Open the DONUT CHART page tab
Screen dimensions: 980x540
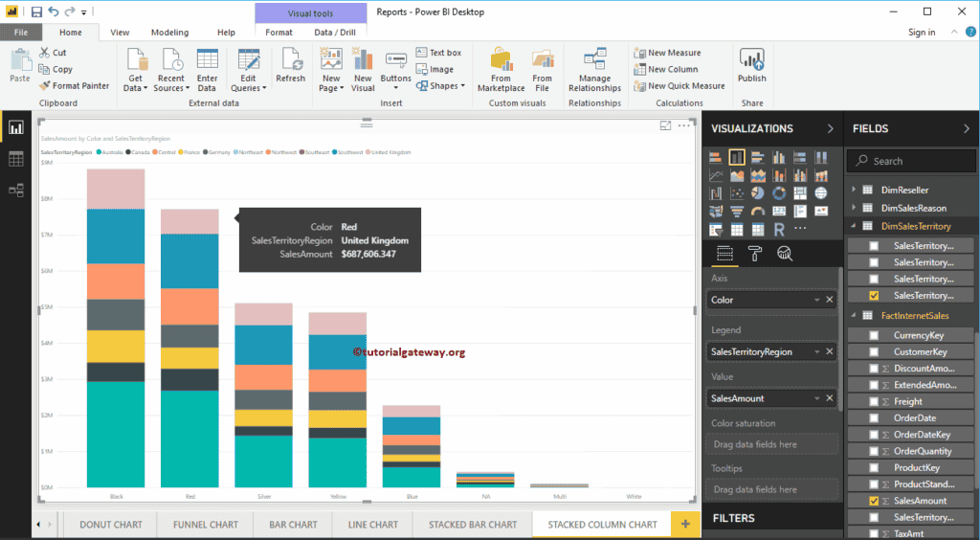110,525
